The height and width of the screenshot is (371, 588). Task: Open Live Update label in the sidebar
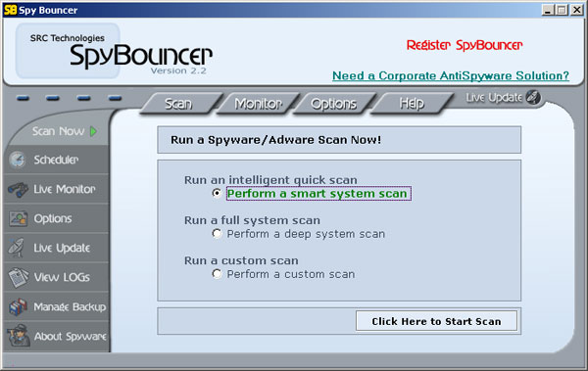(62, 248)
